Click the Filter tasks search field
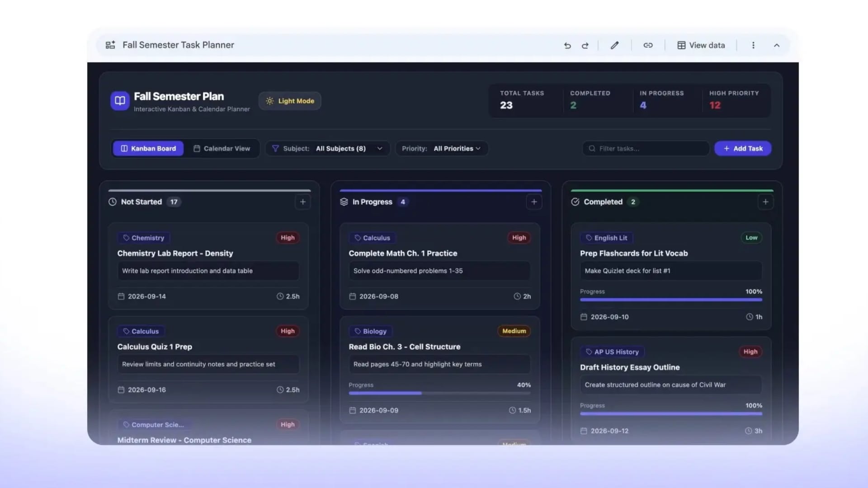Image resolution: width=868 pixels, height=488 pixels. 646,148
